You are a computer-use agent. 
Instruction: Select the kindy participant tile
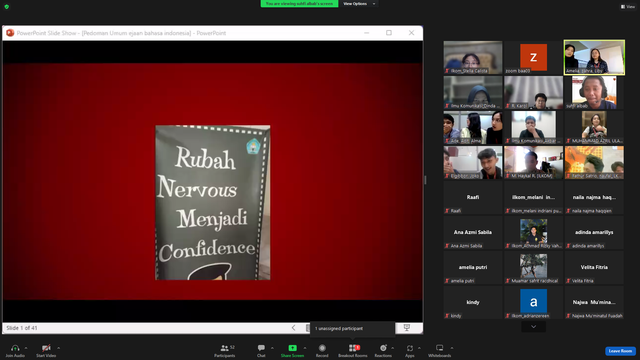(473, 302)
